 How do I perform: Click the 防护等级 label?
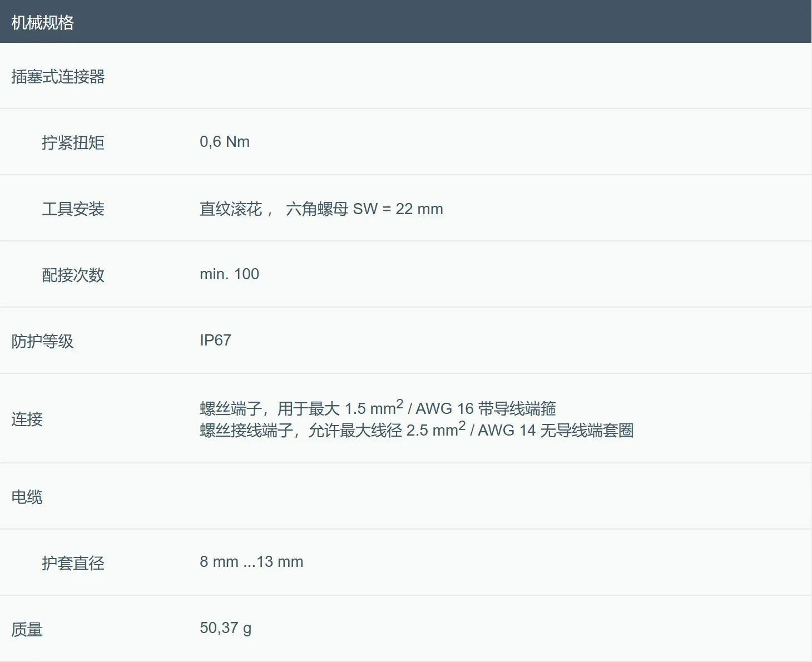point(42,341)
